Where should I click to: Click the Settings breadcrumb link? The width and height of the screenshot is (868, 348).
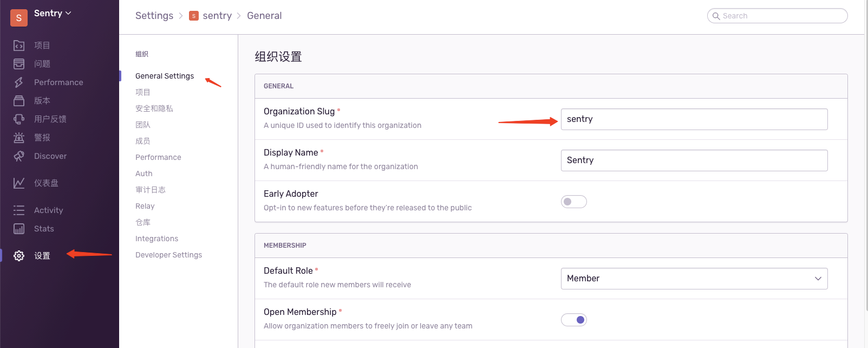(x=154, y=16)
